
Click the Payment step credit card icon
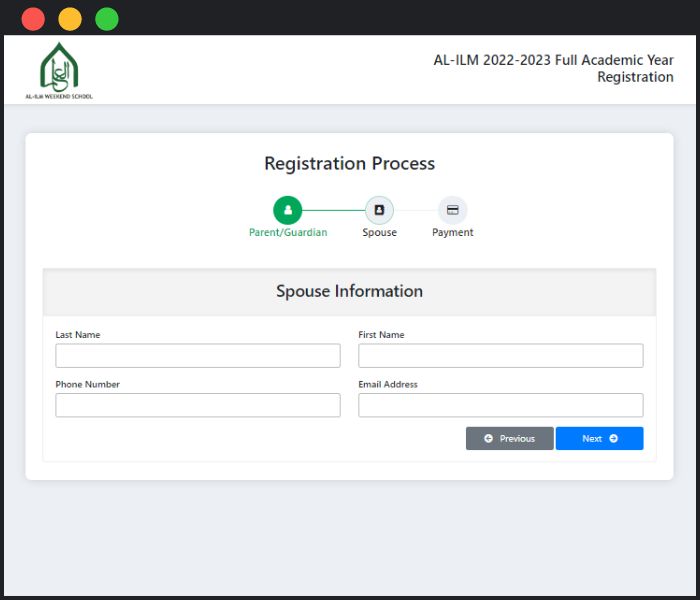[452, 210]
